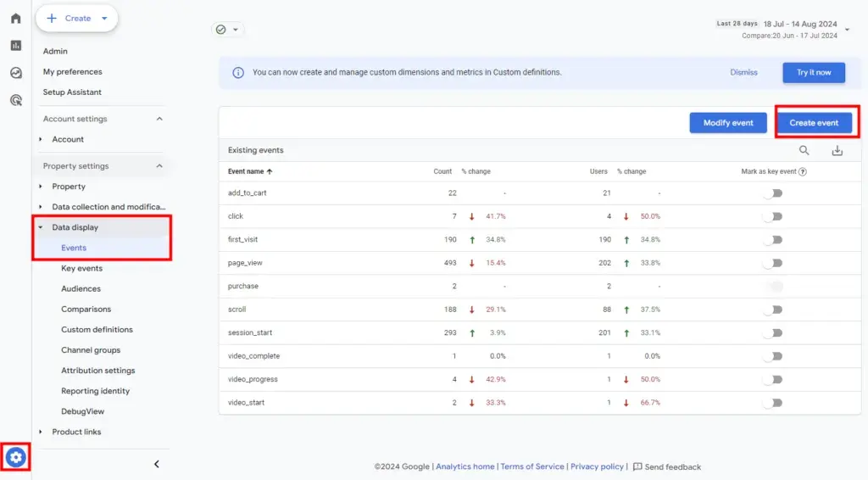Collapse the sidebar with the chevron arrow

click(156, 464)
